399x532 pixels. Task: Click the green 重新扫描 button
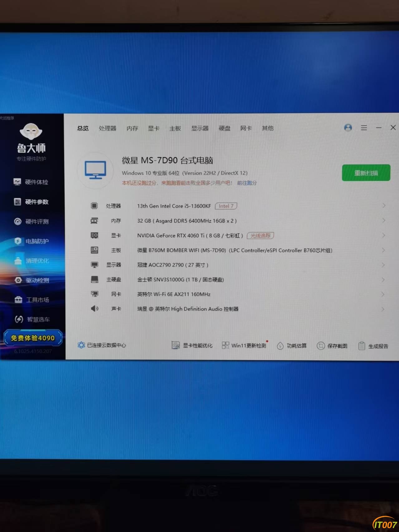coord(366,173)
